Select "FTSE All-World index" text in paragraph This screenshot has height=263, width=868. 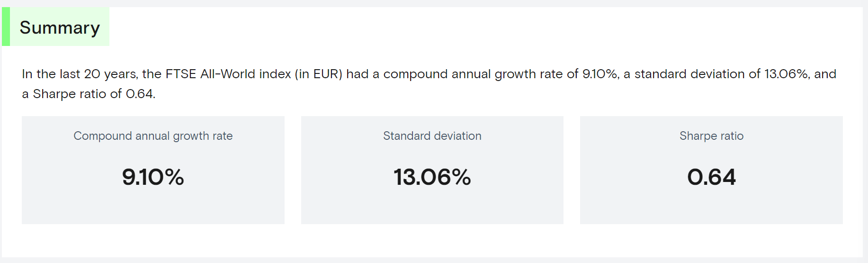click(x=228, y=74)
